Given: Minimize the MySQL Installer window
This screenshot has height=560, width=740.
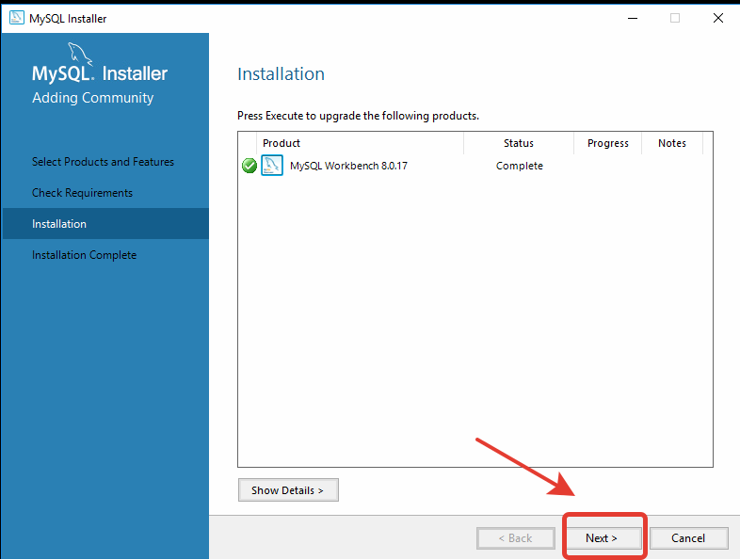Looking at the screenshot, I should [x=633, y=18].
